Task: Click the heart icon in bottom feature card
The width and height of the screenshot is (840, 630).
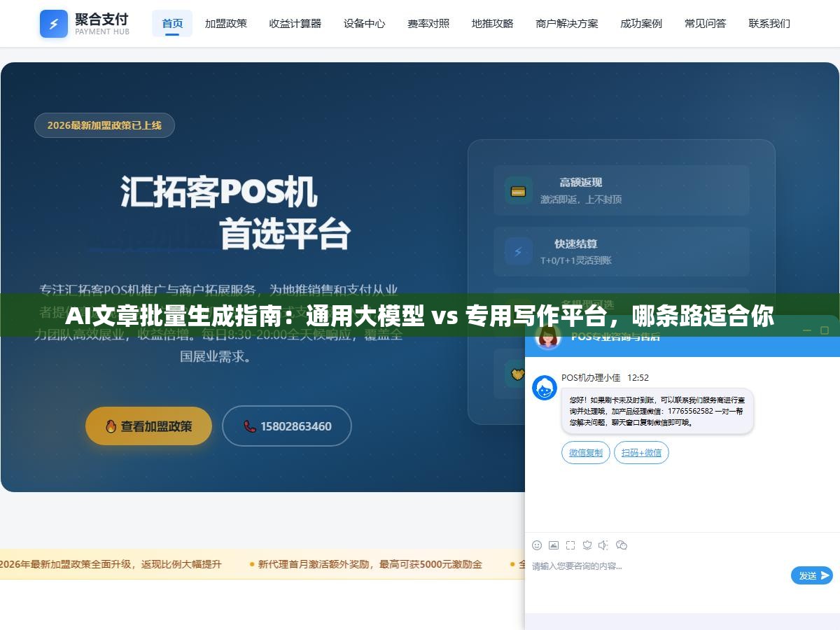Action: pos(516,374)
